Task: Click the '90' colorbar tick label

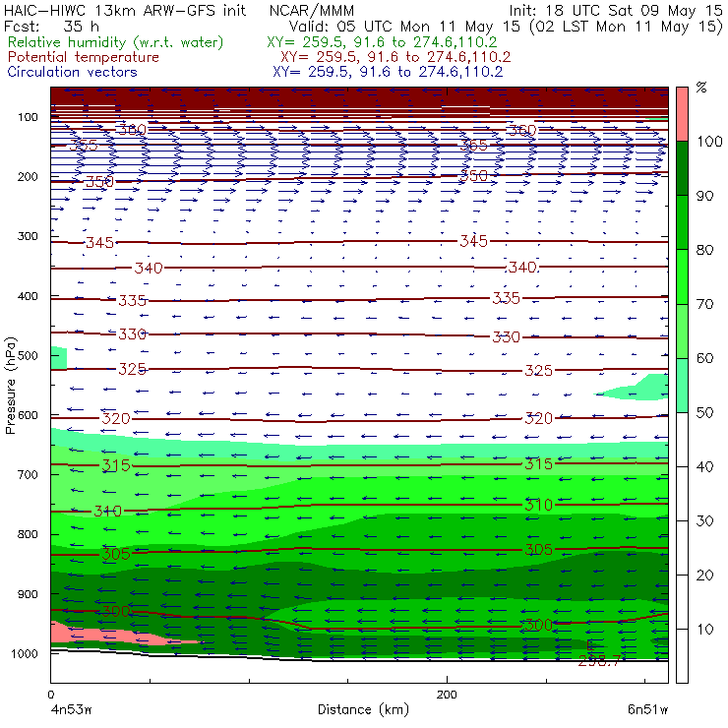Action: (x=704, y=196)
